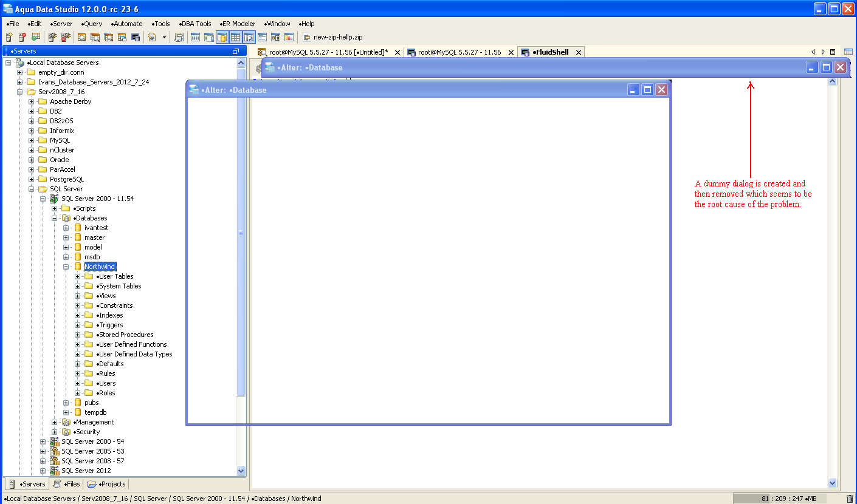Close the second root@MySQL 5.5.27 - 11.56 tab
Image resolution: width=857 pixels, height=504 pixels.
click(511, 52)
